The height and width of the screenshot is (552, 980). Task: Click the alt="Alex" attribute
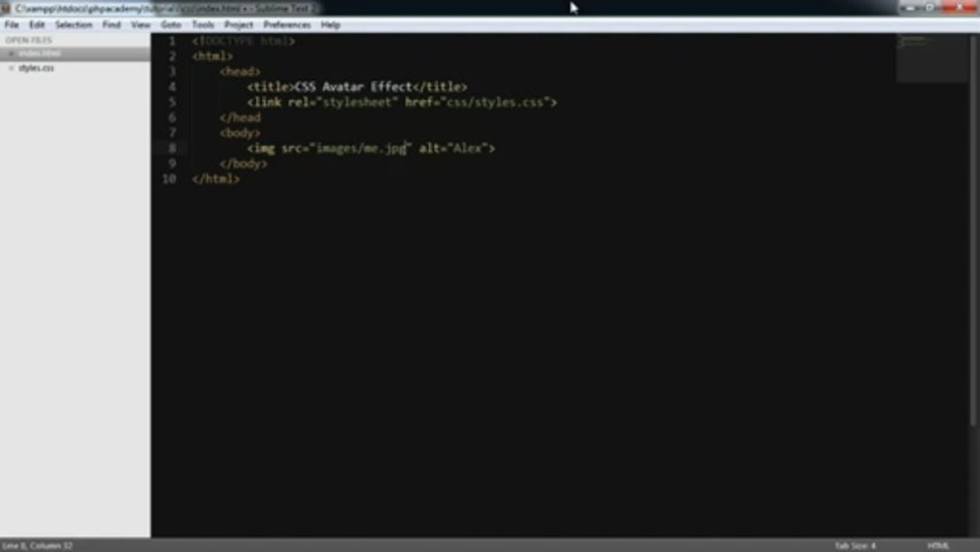(454, 148)
